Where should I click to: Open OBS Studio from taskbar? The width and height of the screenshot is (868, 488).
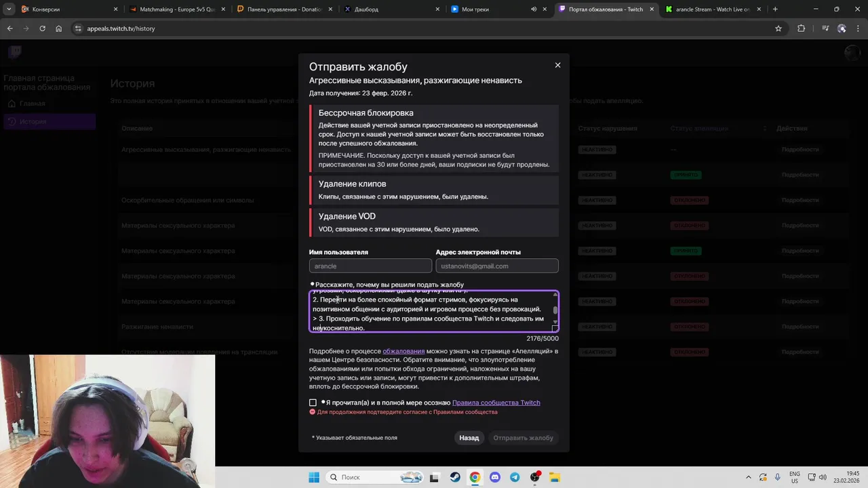535,477
